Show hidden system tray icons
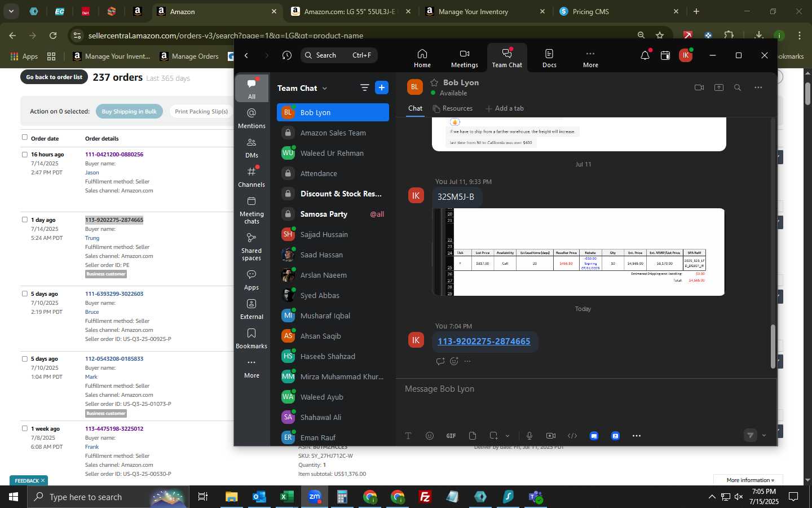This screenshot has width=812, height=508. coord(712,497)
